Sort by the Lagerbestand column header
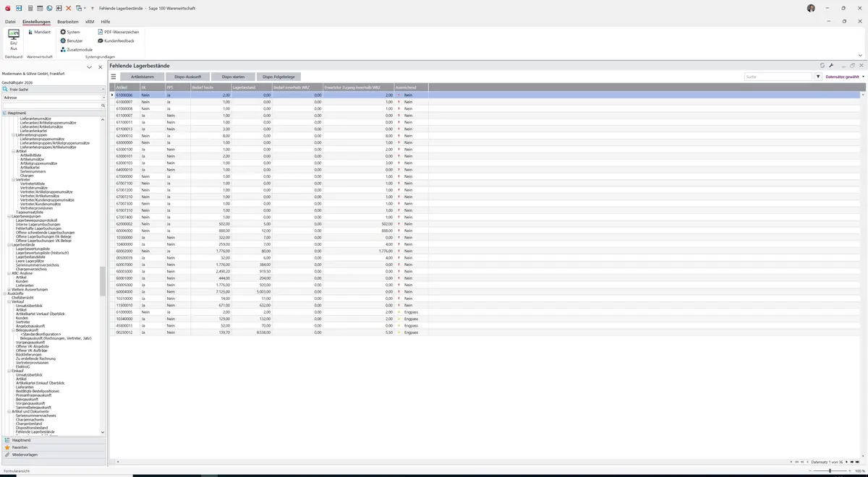Viewport: 868px width, 477px height. pos(252,87)
